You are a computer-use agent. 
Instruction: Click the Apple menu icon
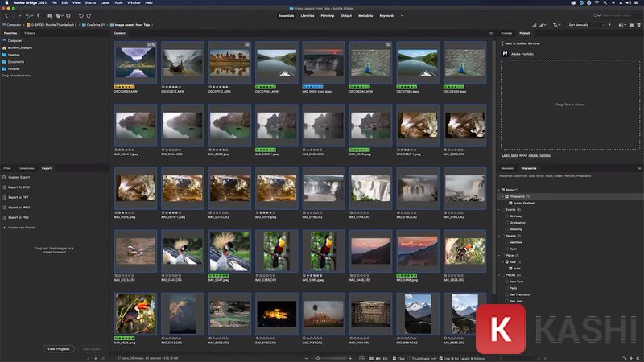[x=6, y=2]
